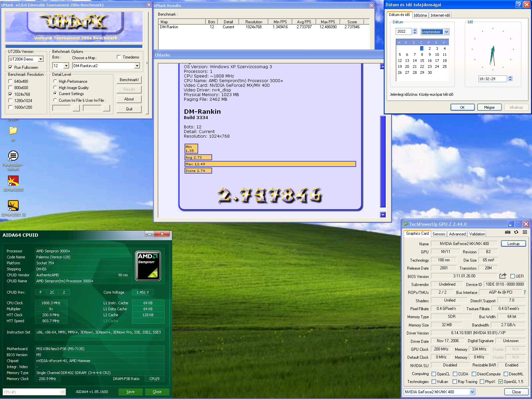Click the small arrow at UMark window's right edge
This screenshot has height=399, width=532.
[147, 63]
